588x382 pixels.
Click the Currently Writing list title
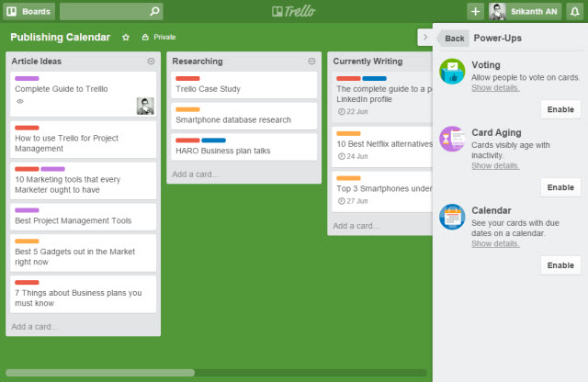point(367,62)
